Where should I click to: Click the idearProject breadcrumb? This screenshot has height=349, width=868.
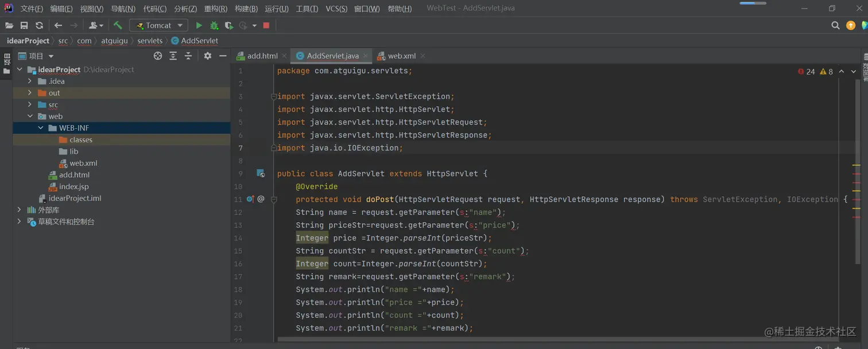point(28,41)
